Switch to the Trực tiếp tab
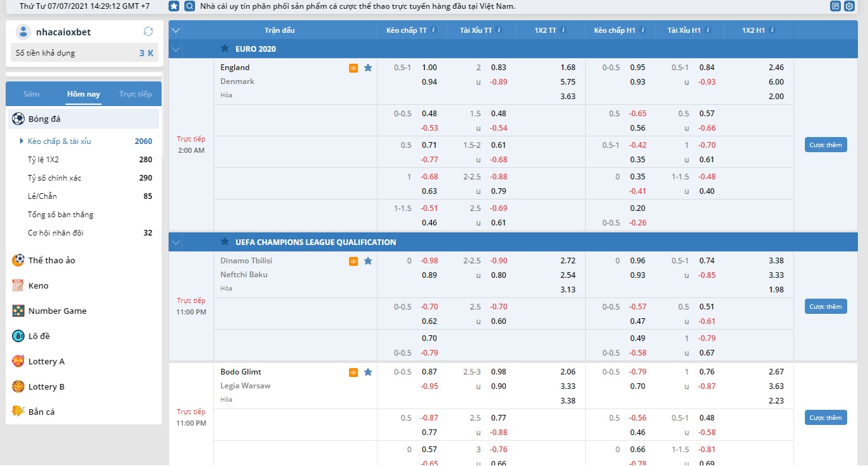Screen dimensions: 868x466 (x=135, y=94)
